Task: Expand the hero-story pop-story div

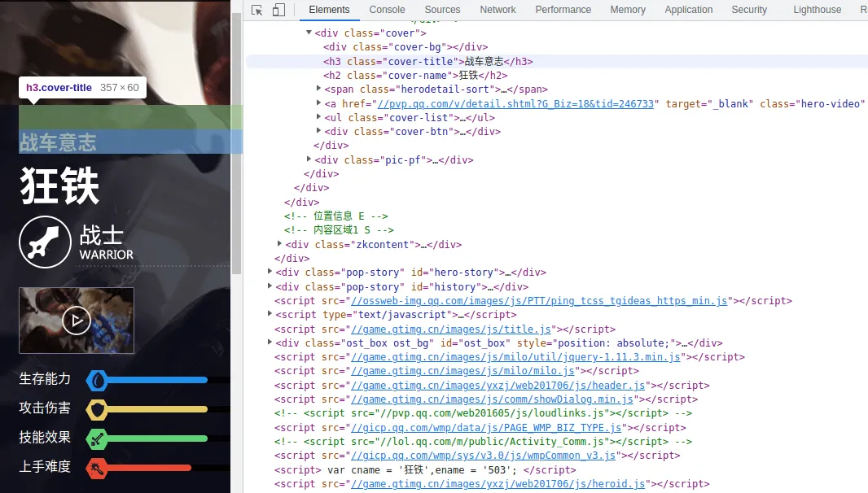Action: click(270, 272)
